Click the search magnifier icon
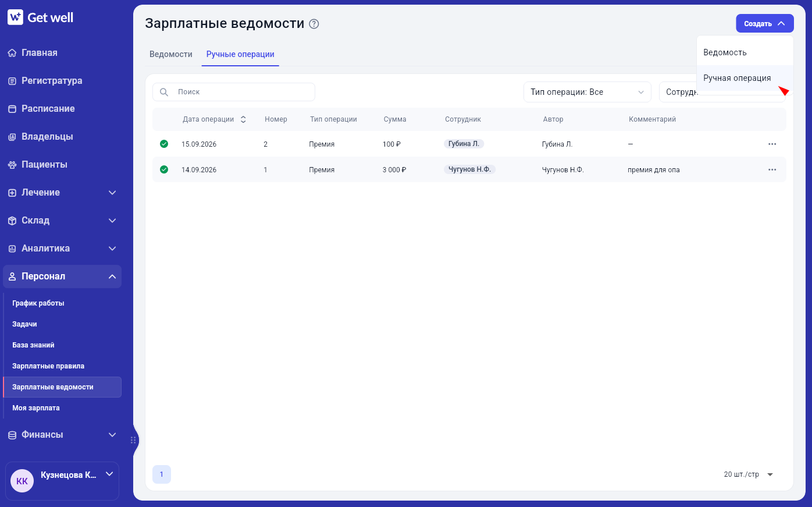This screenshot has height=507, width=812. pos(164,92)
